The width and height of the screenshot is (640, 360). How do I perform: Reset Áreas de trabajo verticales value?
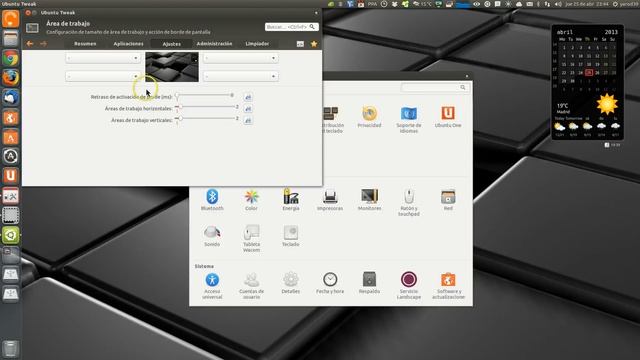click(x=248, y=120)
